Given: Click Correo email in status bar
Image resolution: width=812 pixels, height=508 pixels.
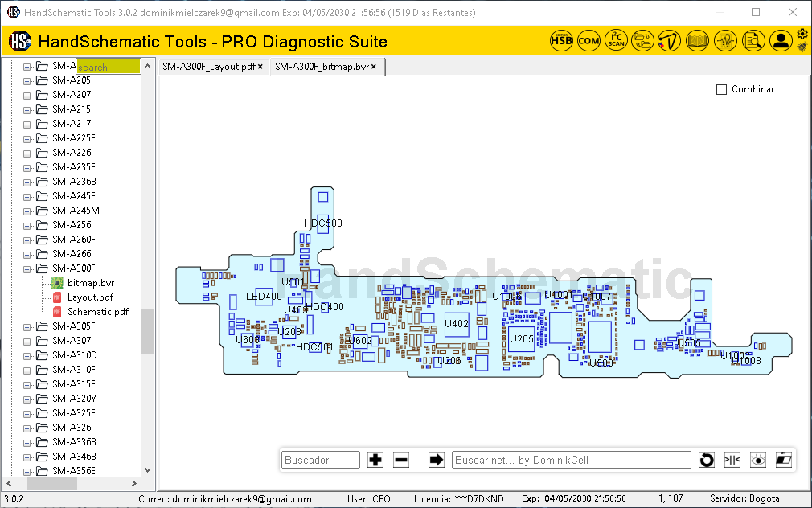Looking at the screenshot, I should point(225,499).
